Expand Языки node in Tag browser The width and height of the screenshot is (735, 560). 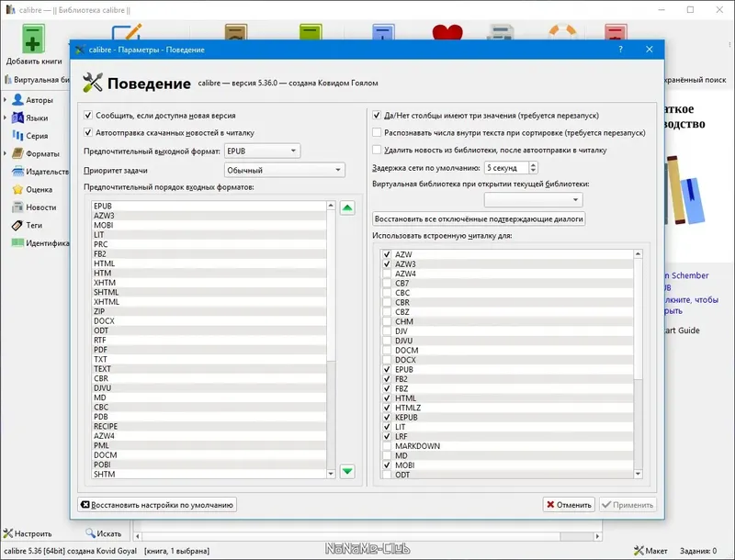click(6, 118)
